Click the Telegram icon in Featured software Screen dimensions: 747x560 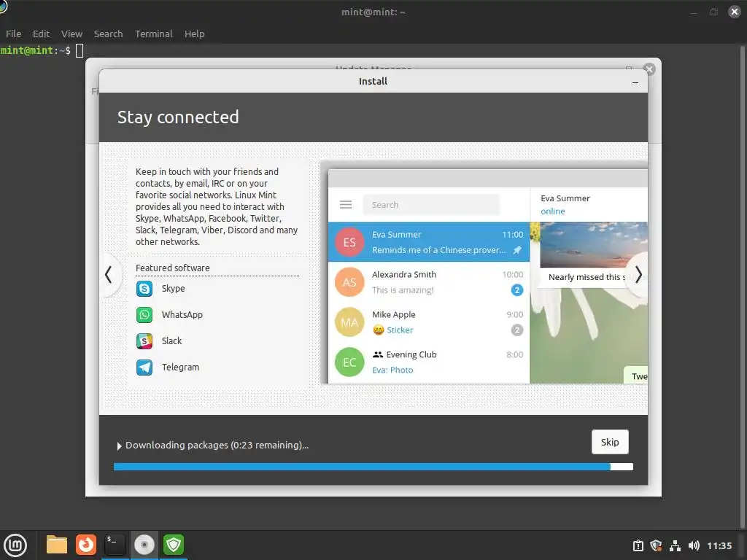click(x=144, y=367)
